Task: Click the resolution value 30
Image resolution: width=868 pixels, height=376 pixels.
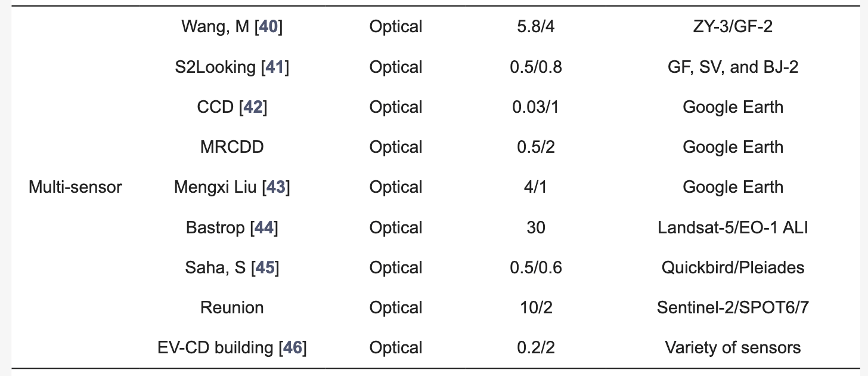Action: coord(536,227)
